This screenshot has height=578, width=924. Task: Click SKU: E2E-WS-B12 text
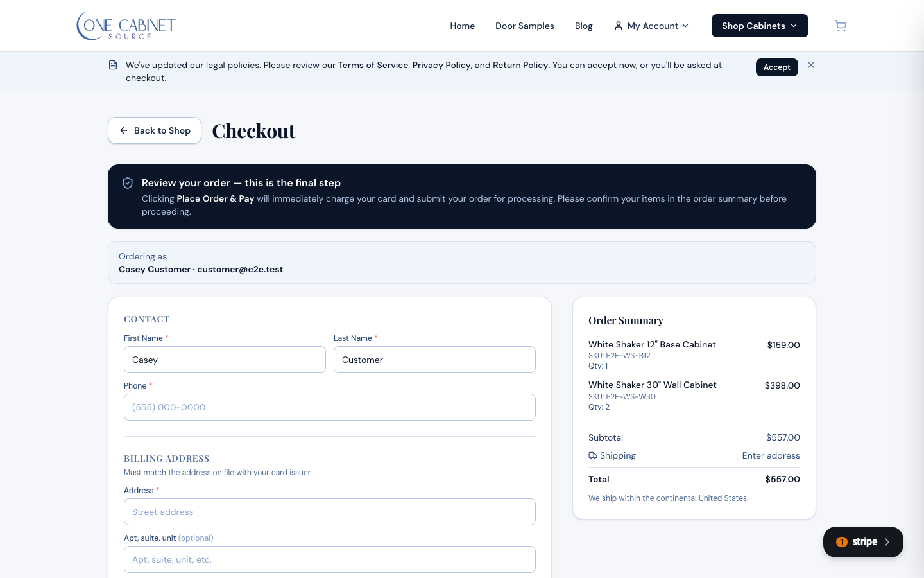(x=619, y=356)
